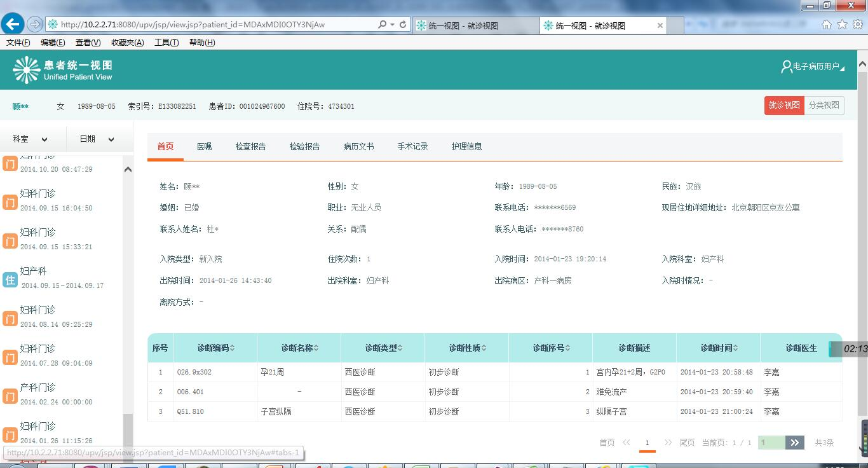Click the browser back arrow button
This screenshot has height=468, width=868.
13,24
